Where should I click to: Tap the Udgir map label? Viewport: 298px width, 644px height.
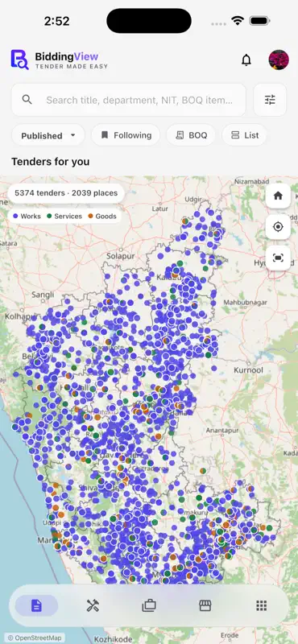tap(193, 199)
